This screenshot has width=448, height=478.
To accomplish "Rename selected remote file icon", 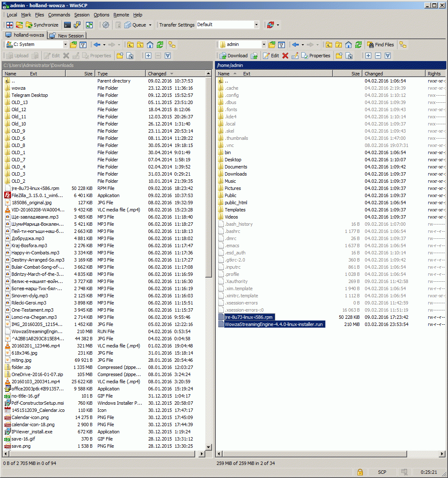I will coord(295,56).
